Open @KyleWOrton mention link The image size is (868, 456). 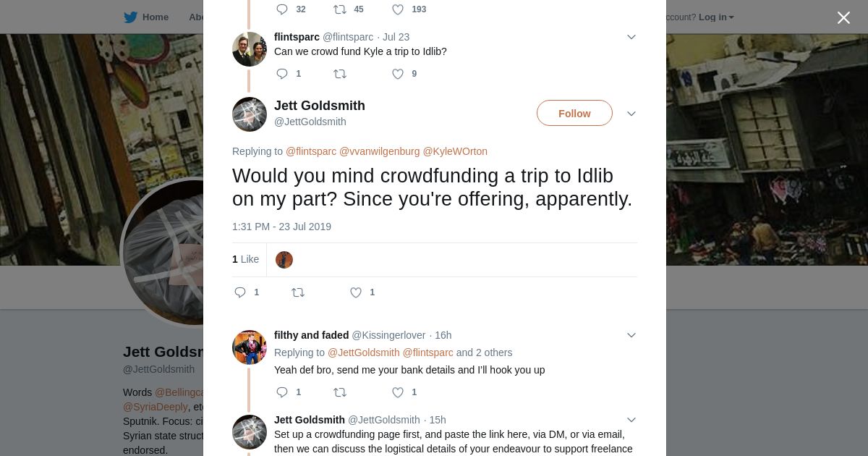pyautogui.click(x=455, y=151)
